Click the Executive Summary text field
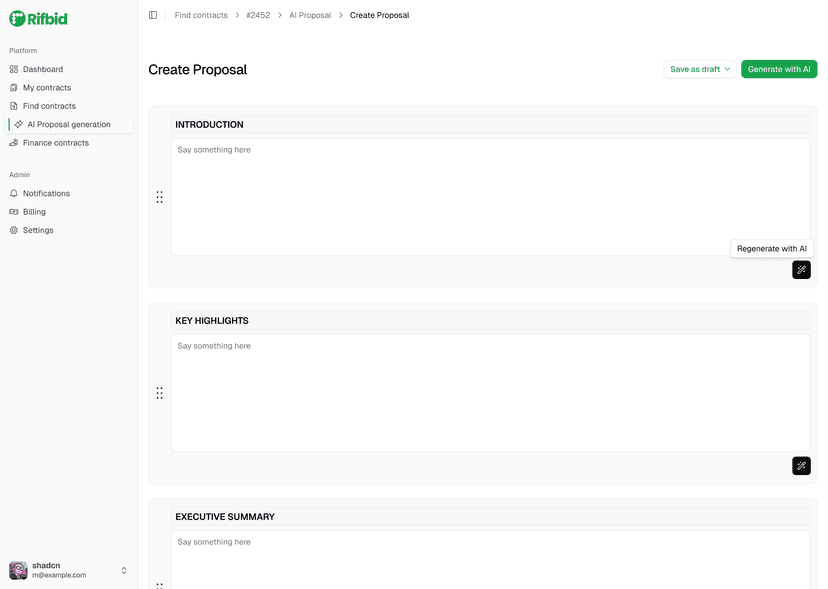 [x=490, y=560]
